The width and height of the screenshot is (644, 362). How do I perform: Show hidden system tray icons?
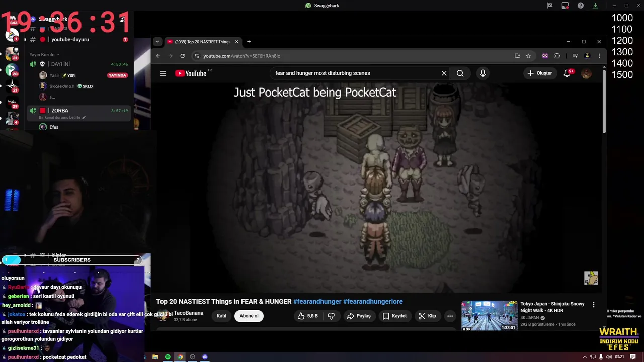(585, 357)
